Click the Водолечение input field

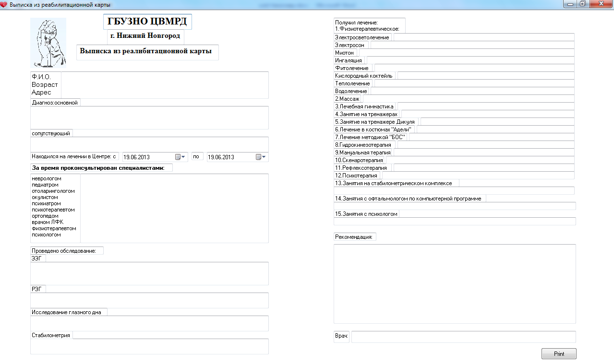pos(472,91)
